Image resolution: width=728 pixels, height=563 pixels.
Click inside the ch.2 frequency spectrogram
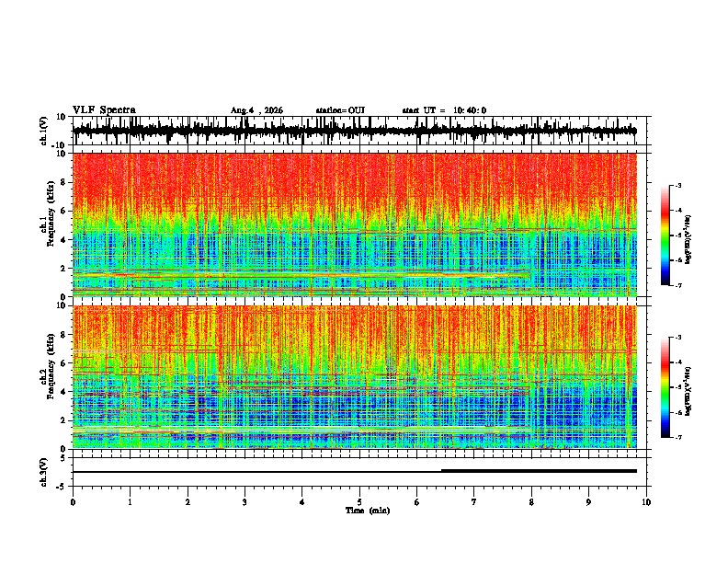click(355, 377)
